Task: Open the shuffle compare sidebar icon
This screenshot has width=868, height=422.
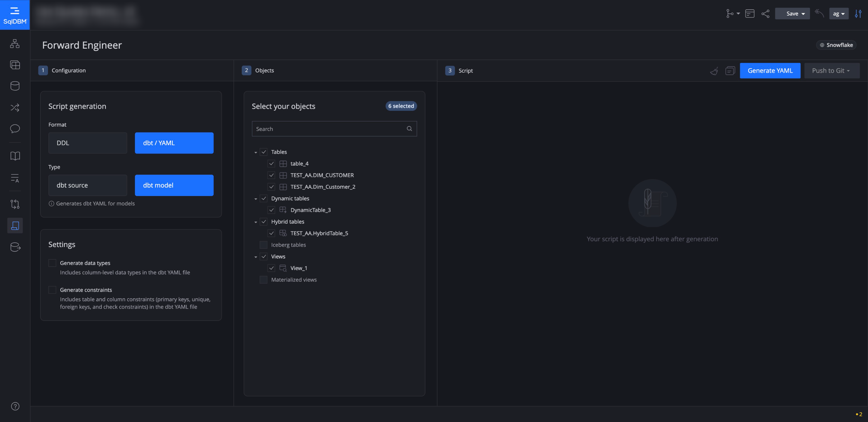Action: (15, 108)
